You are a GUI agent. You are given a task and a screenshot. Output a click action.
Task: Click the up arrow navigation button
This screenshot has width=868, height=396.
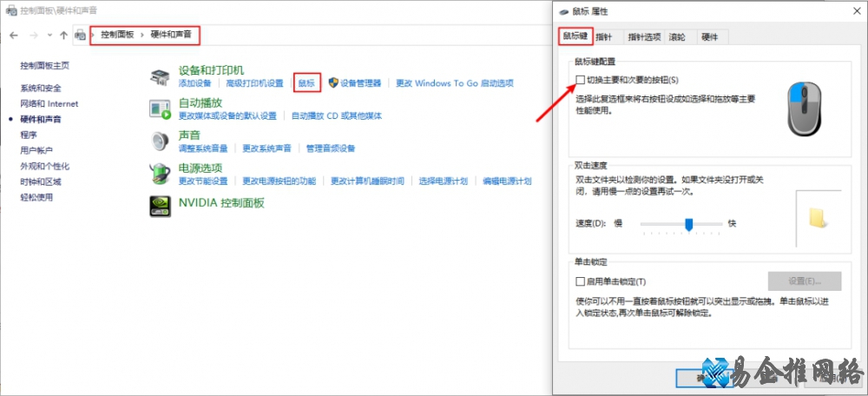pos(63,35)
